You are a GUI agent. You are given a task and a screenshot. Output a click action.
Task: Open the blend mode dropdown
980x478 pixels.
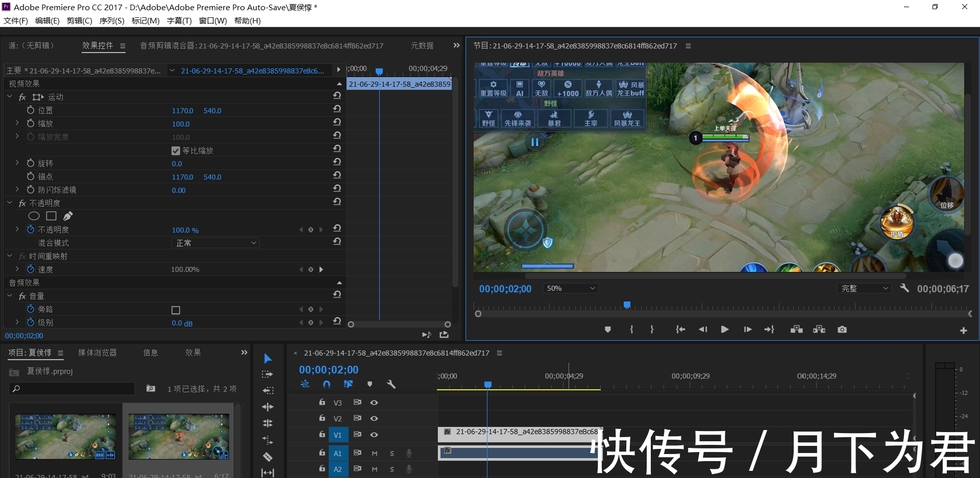(215, 243)
